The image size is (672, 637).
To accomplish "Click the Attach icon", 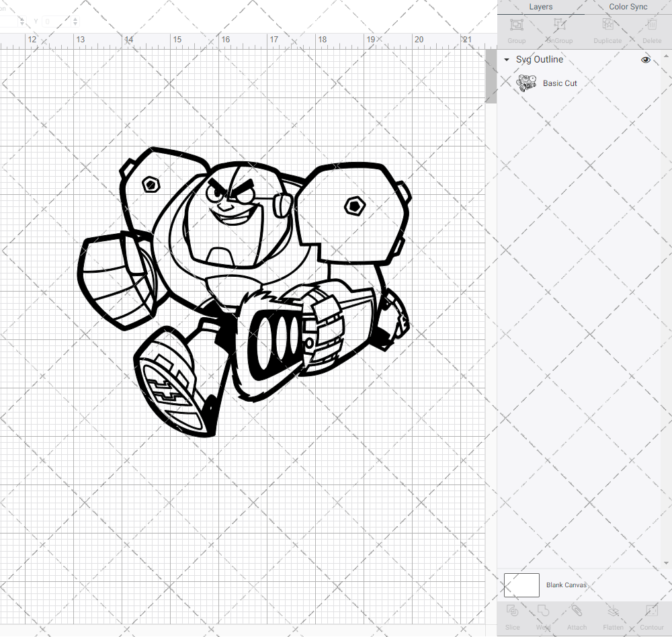I will [x=577, y=617].
